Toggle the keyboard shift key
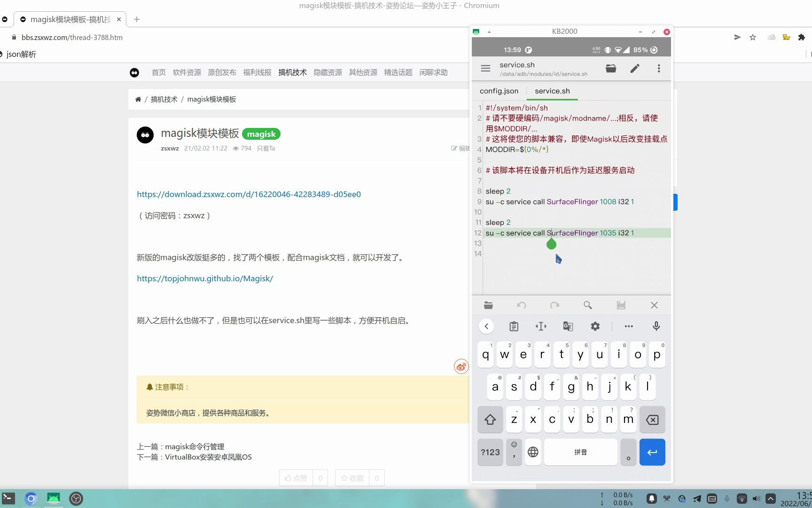This screenshot has height=508, width=812. 490,420
